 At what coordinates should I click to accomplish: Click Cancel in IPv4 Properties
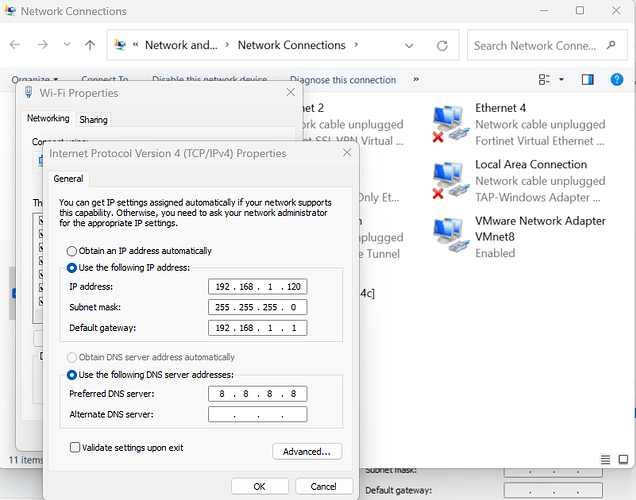coord(324,486)
